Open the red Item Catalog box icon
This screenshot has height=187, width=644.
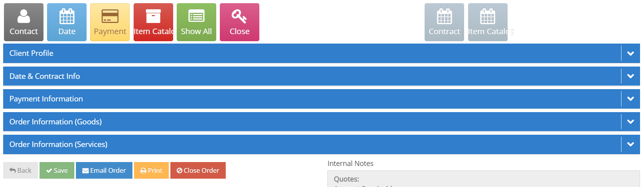point(153,22)
